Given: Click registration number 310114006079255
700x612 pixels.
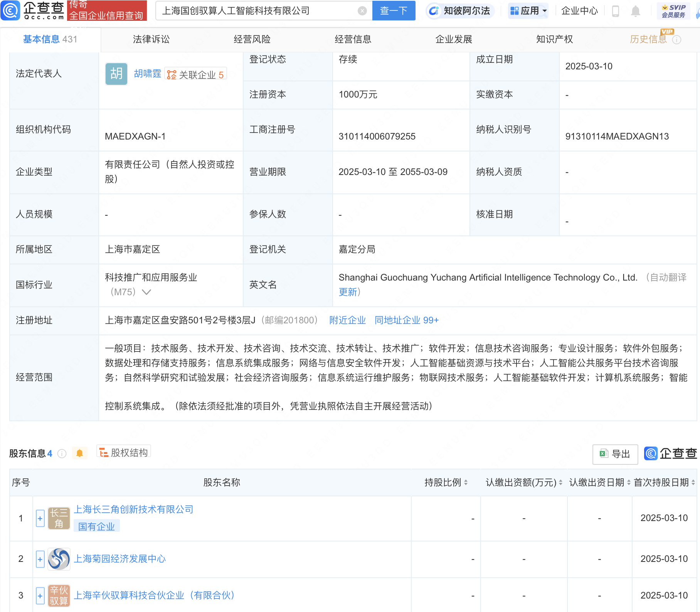Looking at the screenshot, I should coord(377,136).
